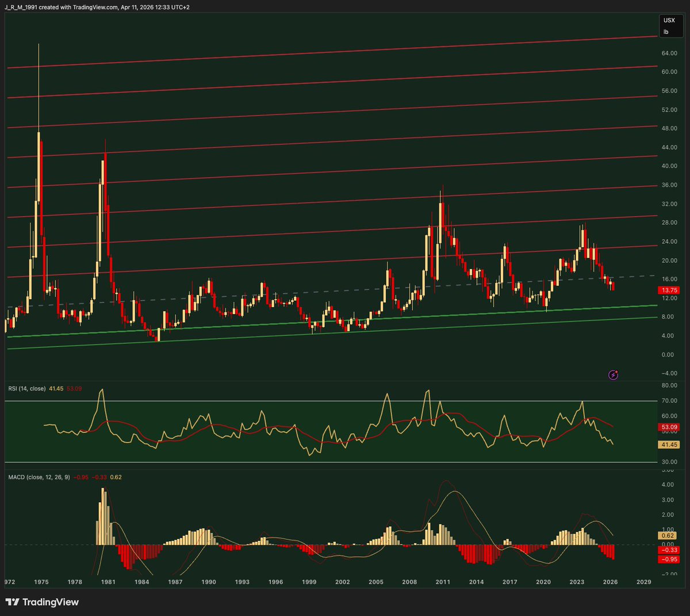Click the 24.00 price axis label
690x616 pixels.
click(669, 242)
